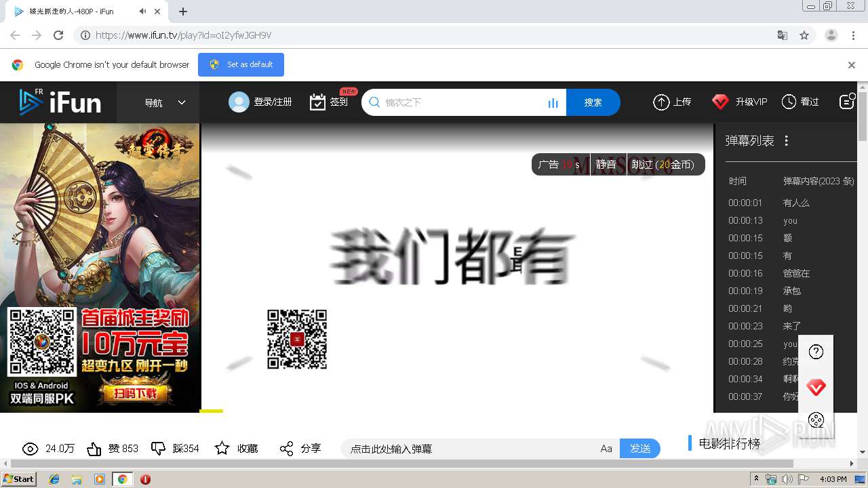Expand the 导航 navigation dropdown
Viewport: 868px width, 488px height.
pyautogui.click(x=165, y=103)
